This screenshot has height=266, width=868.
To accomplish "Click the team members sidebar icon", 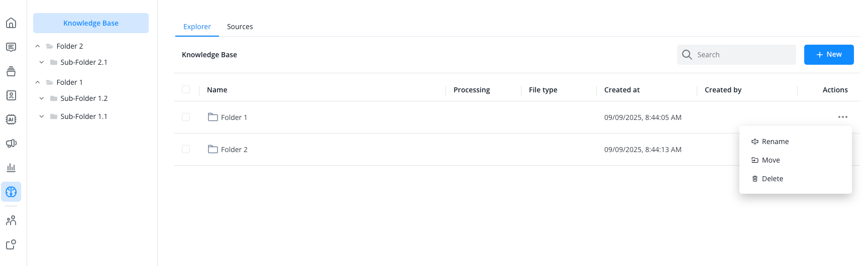I will pos(11,220).
